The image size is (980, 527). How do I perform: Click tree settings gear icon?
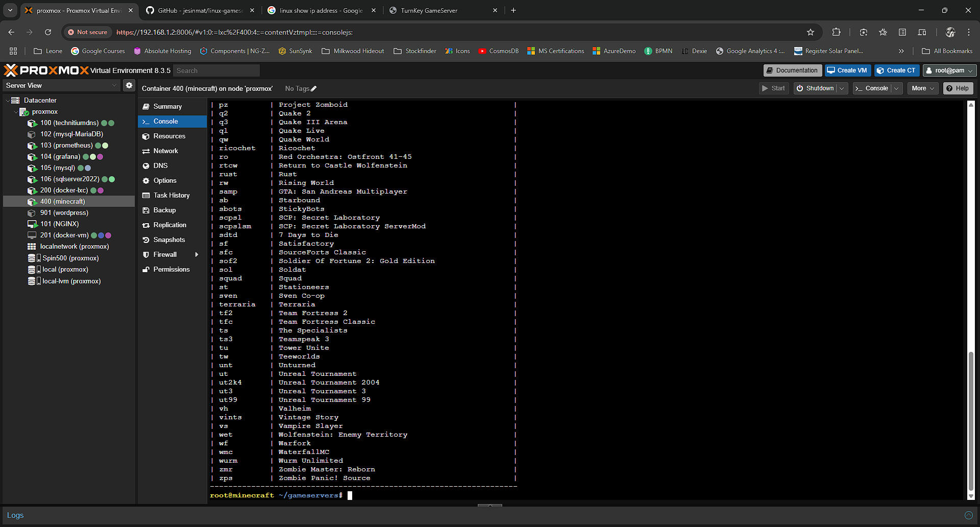(x=129, y=85)
